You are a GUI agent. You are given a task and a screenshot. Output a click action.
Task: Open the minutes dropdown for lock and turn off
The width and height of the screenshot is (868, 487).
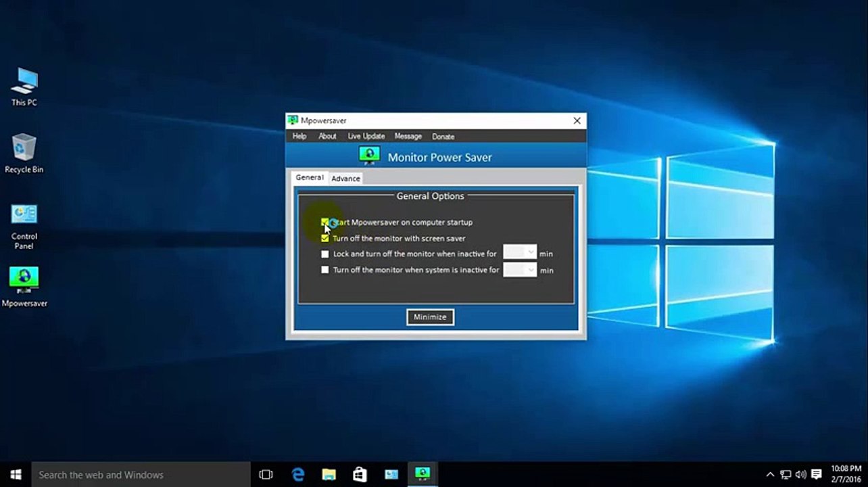[x=520, y=253]
